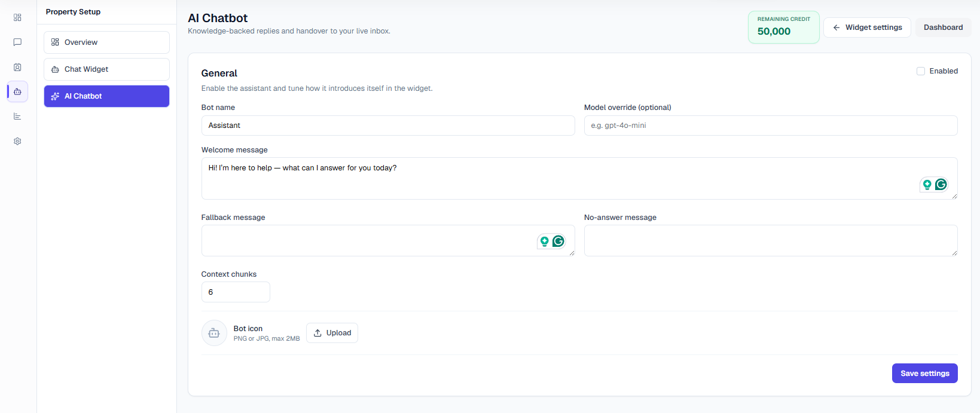Image resolution: width=980 pixels, height=413 pixels.
Task: Click the Save settings button
Action: tap(924, 374)
